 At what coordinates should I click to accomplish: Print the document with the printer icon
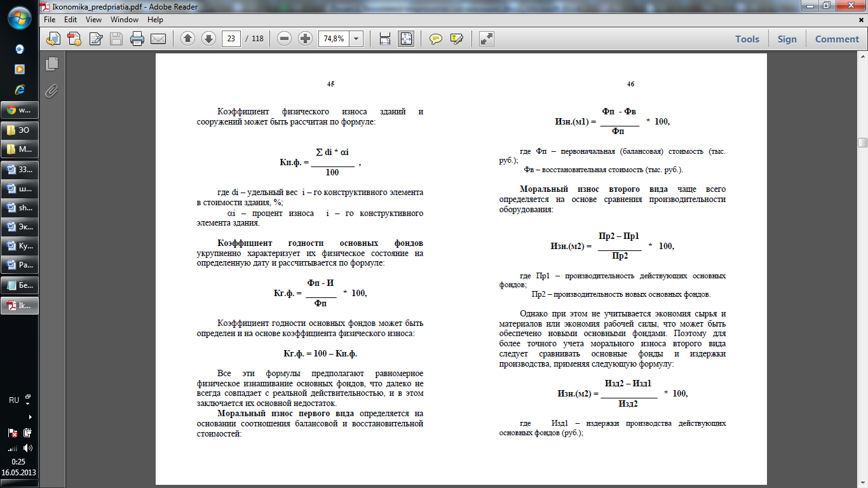pos(137,39)
